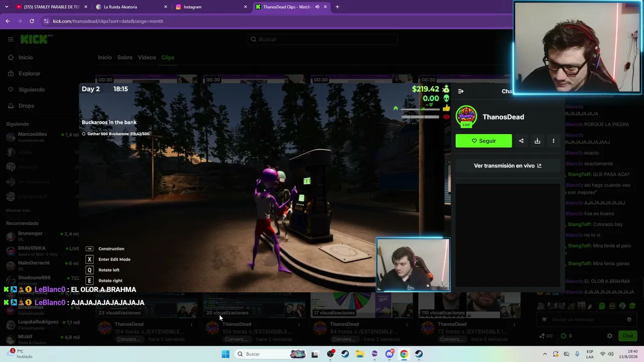Focus the Kick Buscar search field
The height and width of the screenshot is (362, 644).
click(x=322, y=39)
